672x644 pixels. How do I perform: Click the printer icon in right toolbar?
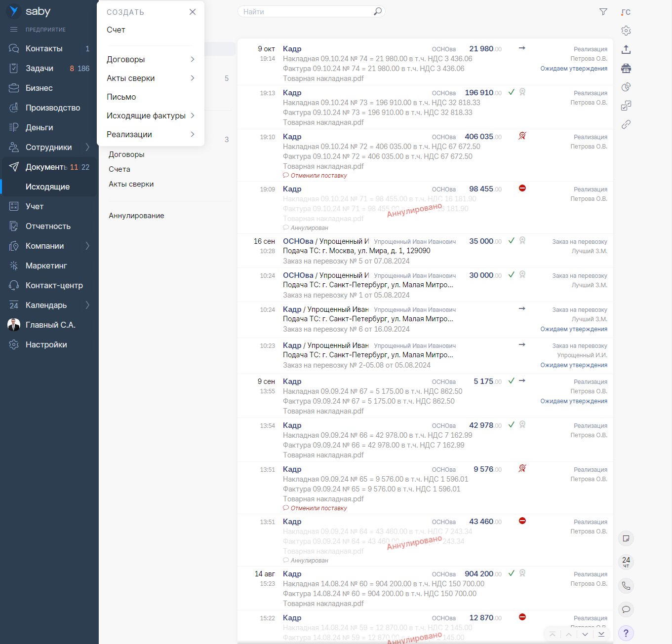pos(626,68)
